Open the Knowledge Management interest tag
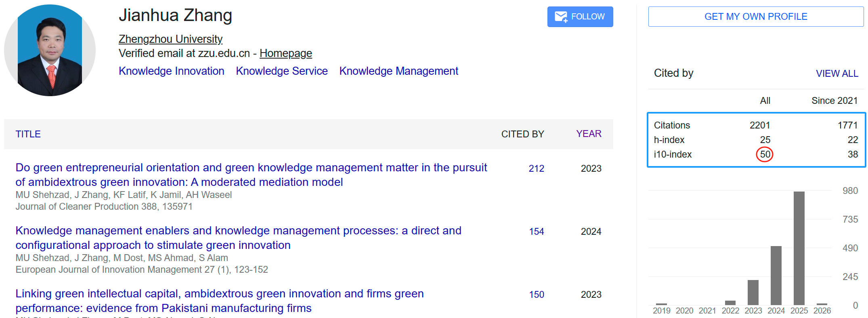The height and width of the screenshot is (318, 868). 398,71
